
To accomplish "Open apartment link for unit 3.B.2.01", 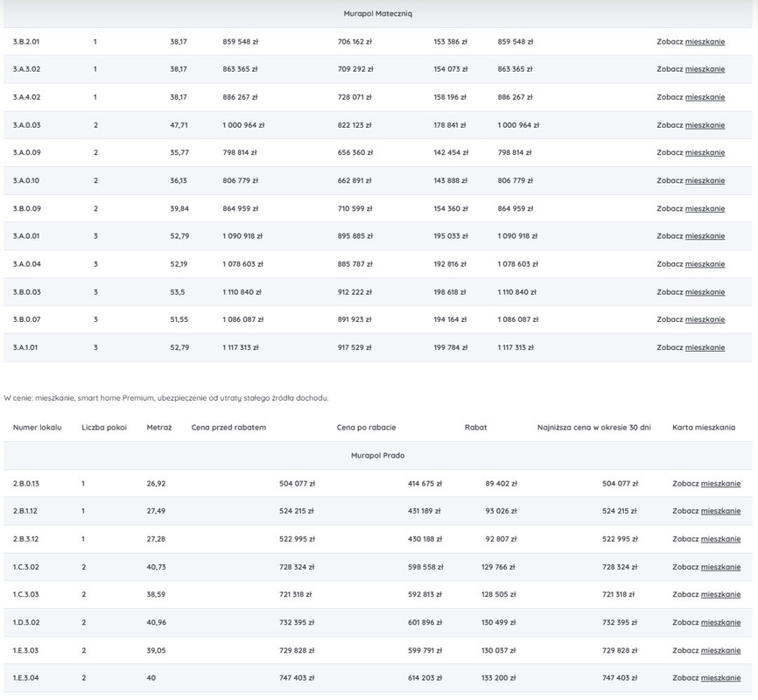I will pos(705,42).
